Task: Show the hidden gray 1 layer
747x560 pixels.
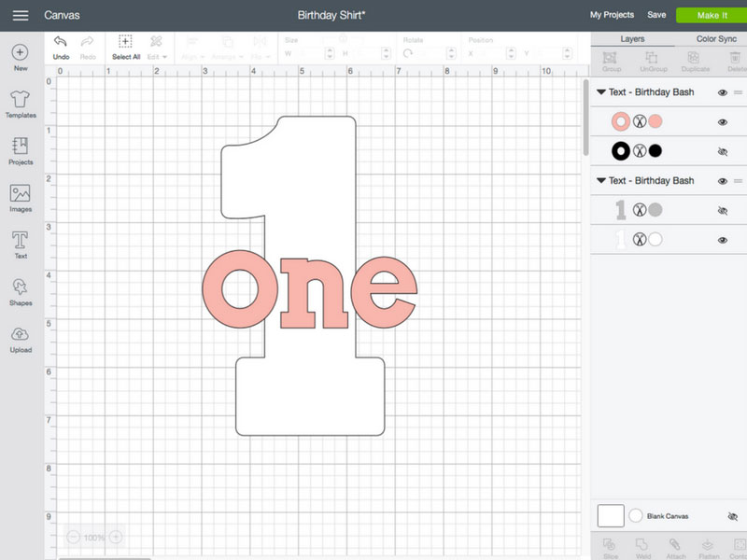Action: pyautogui.click(x=722, y=211)
